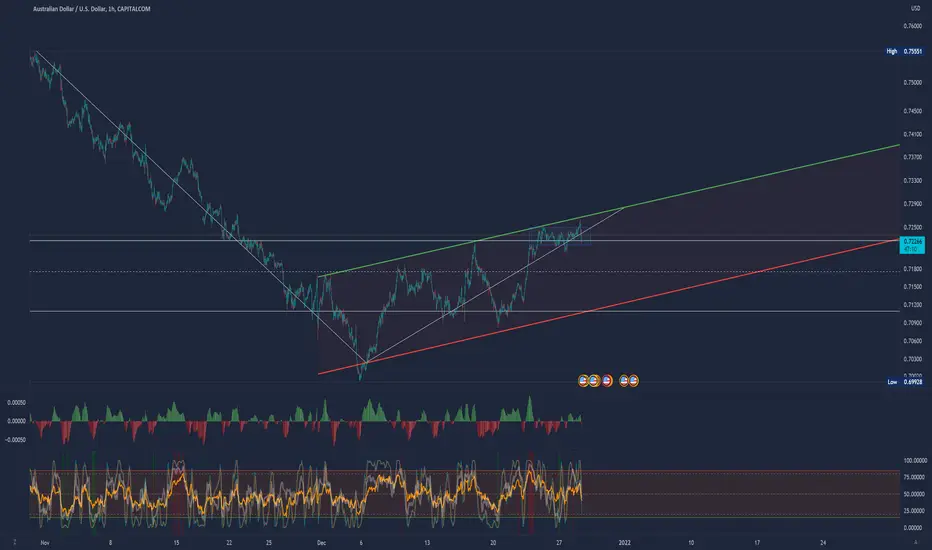Open the USD currency label on price axis
This screenshot has width=932, height=550.
915,8
